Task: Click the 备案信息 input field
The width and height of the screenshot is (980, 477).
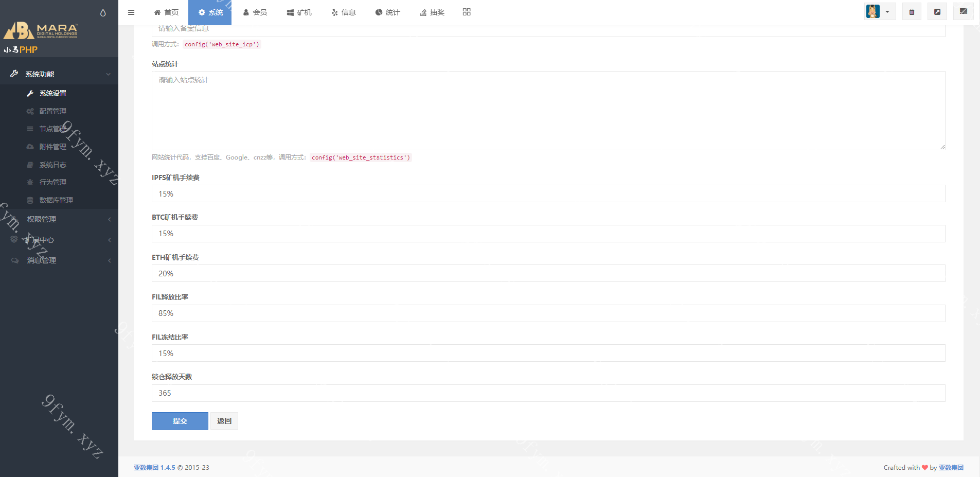Action: click(x=548, y=30)
